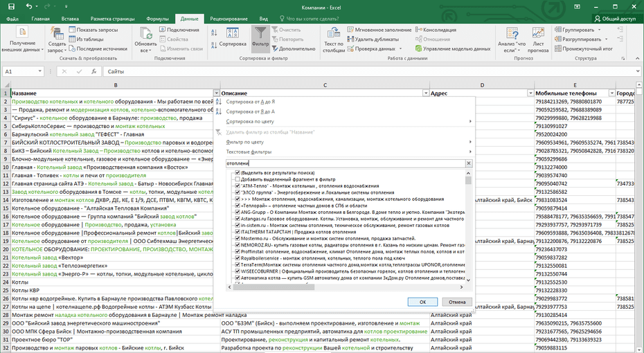Click Группировать command
644x353 pixels.
coord(575,30)
